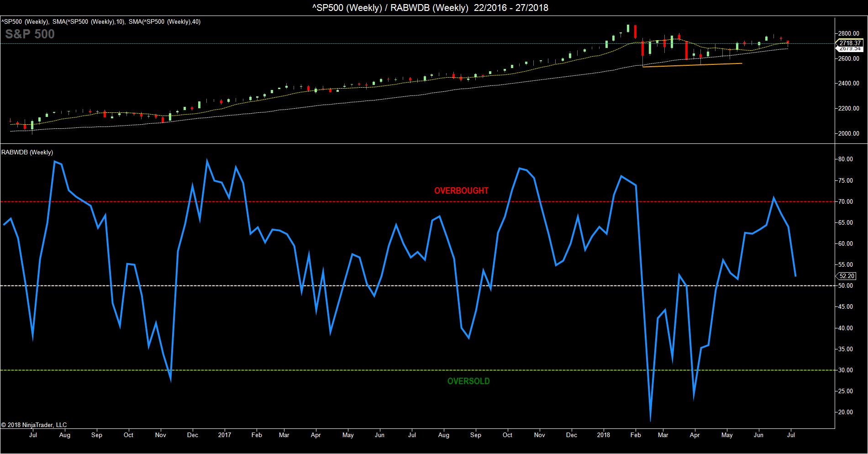The width and height of the screenshot is (868, 454).
Task: Click the 2018 label on the time axis
Action: [604, 435]
